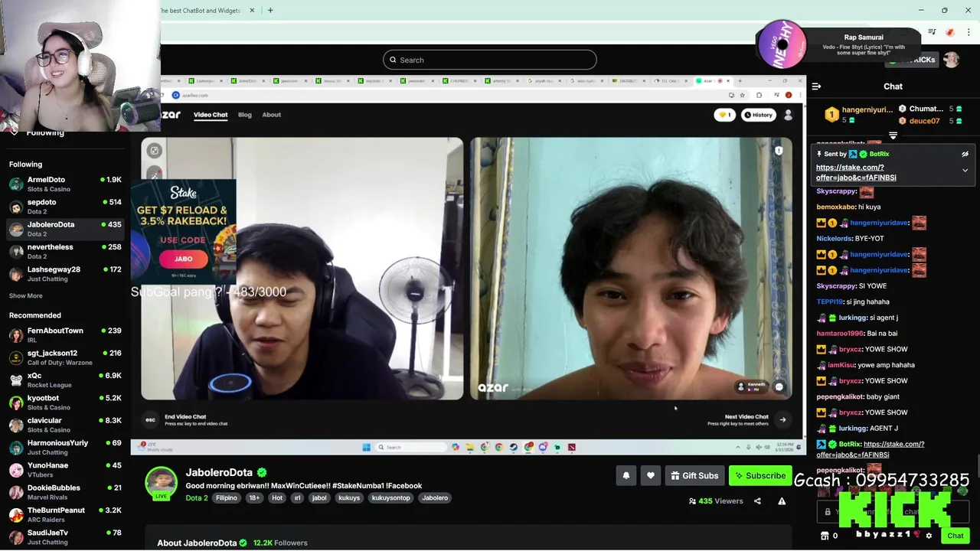Click the File Explorer icon in streamed taskbar
This screenshot has width=980, height=551.
[470, 447]
